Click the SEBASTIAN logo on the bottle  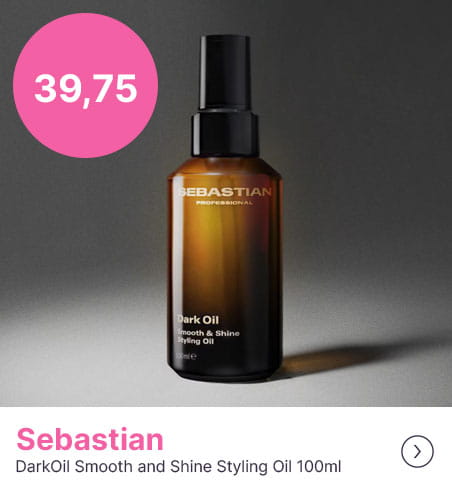(x=225, y=192)
